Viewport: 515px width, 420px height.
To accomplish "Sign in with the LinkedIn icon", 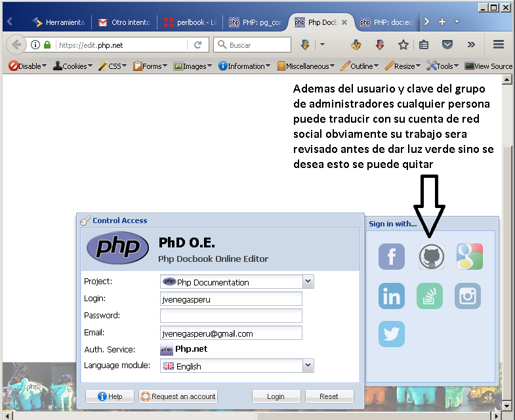I will tap(392, 296).
